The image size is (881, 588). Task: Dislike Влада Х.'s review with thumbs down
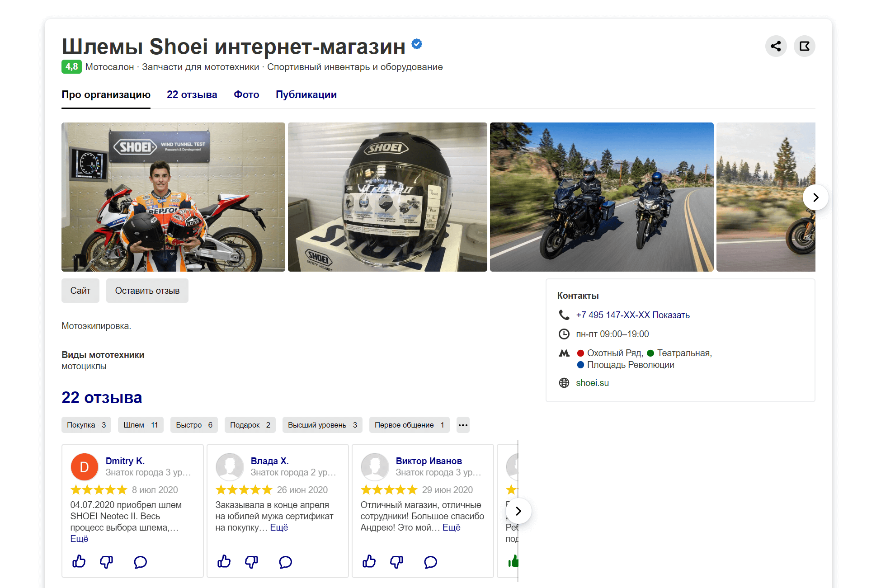(x=251, y=562)
